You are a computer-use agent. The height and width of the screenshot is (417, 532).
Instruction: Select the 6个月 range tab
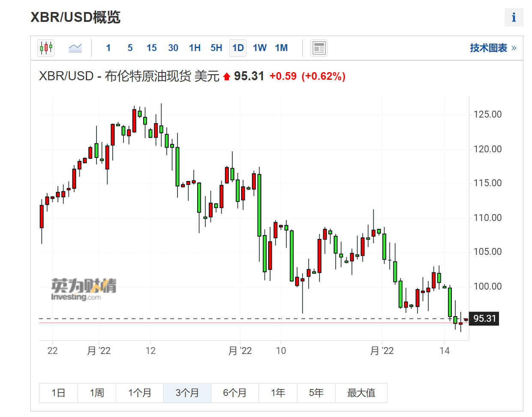235,393
